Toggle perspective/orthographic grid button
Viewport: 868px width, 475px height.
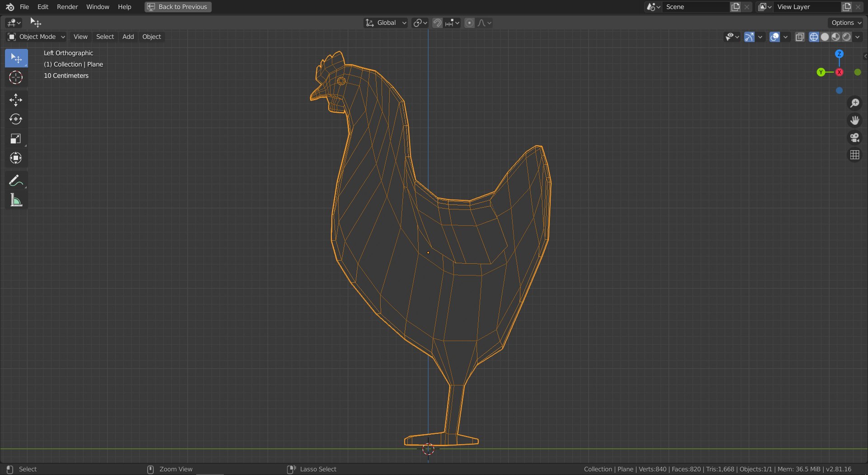tap(854, 155)
